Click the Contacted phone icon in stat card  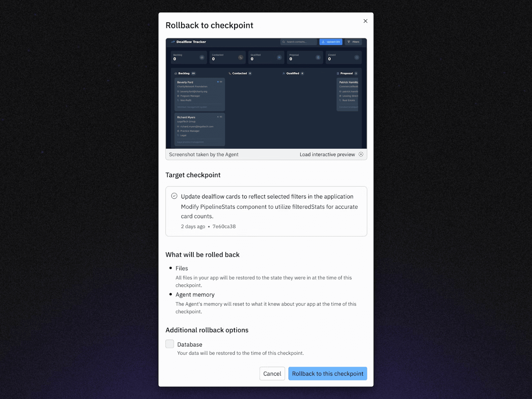click(241, 58)
